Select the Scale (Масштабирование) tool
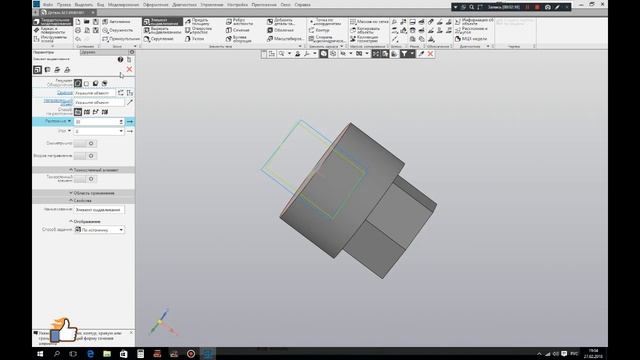The height and width of the screenshot is (360, 640). click(x=285, y=39)
